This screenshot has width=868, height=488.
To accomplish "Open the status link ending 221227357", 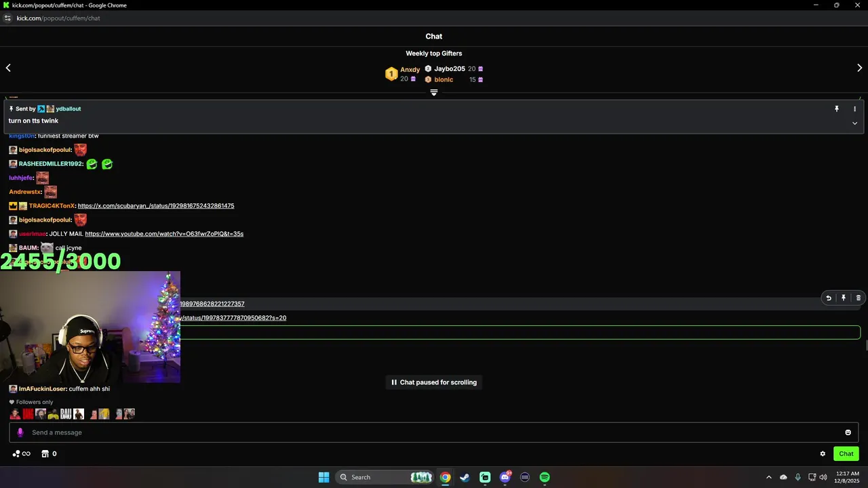I will tap(212, 304).
